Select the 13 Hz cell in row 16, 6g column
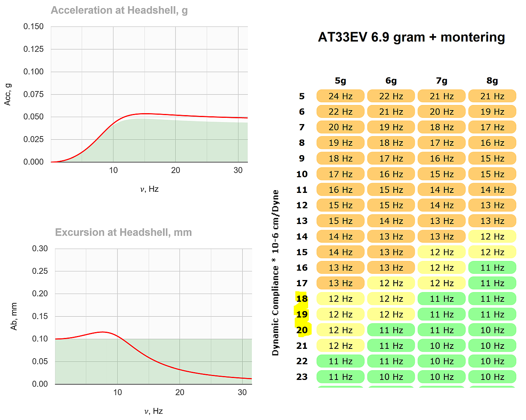526x420 pixels. point(391,268)
